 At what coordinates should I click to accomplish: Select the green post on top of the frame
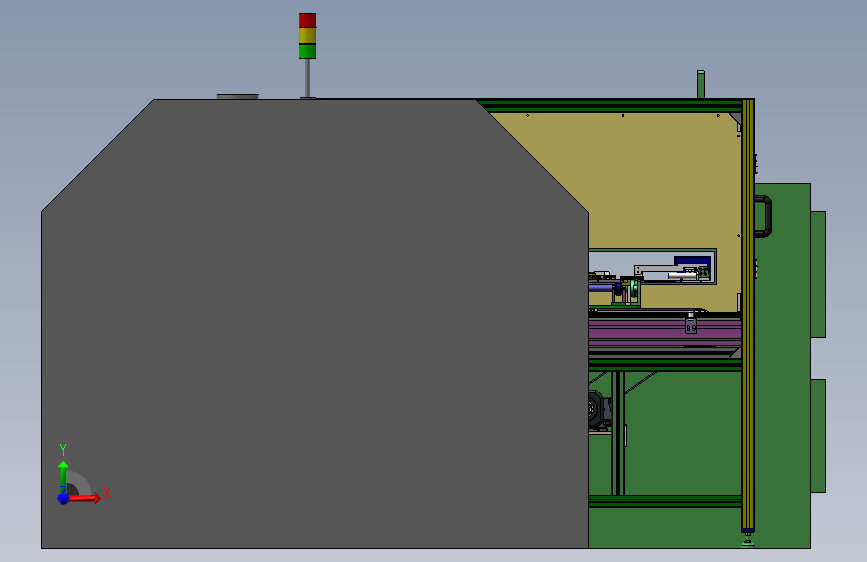click(x=701, y=85)
